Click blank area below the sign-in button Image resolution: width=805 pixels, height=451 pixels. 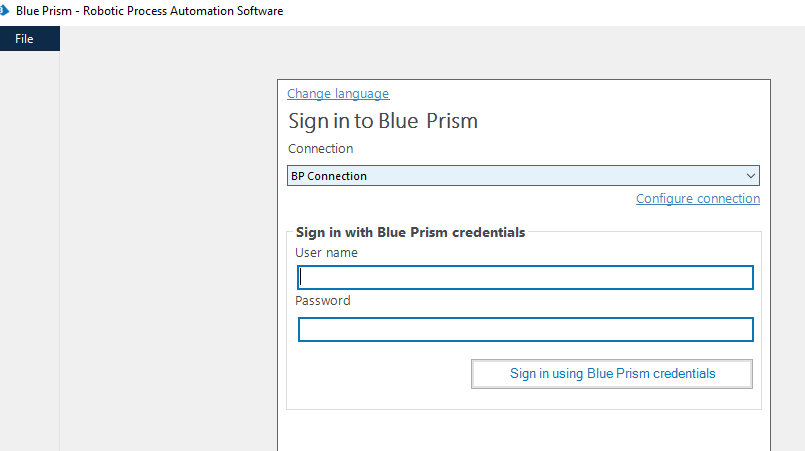point(524,430)
